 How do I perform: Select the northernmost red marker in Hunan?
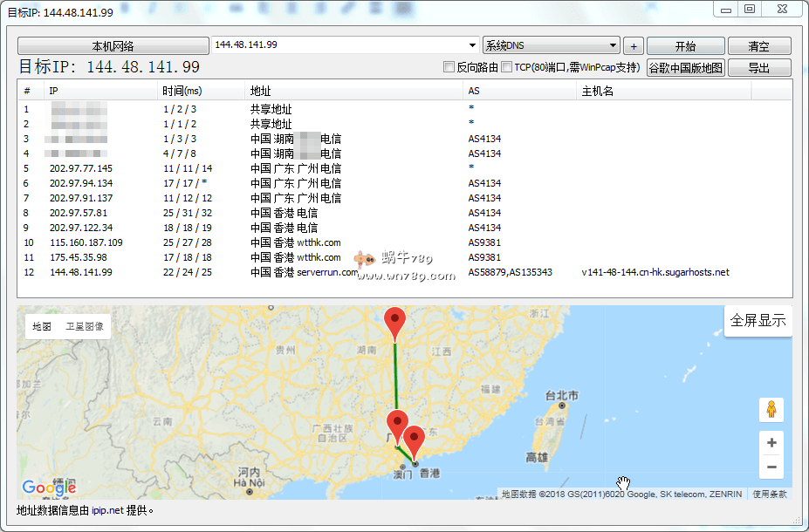[394, 321]
